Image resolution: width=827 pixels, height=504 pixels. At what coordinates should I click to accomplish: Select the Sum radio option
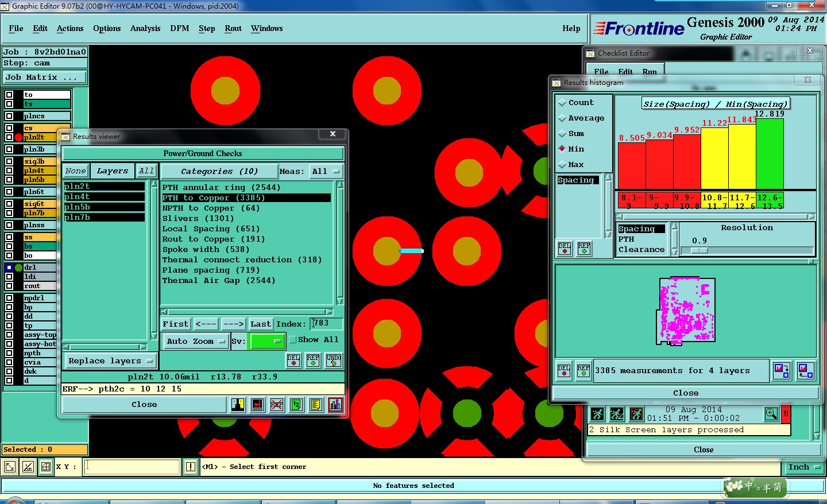click(x=571, y=134)
